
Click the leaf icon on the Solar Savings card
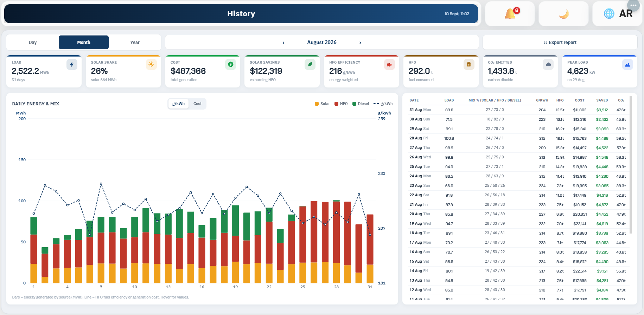pyautogui.click(x=310, y=64)
